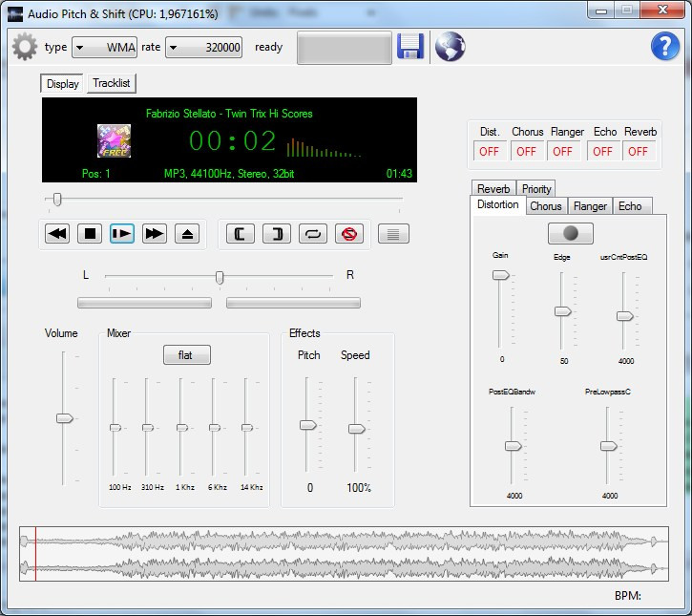Image resolution: width=692 pixels, height=616 pixels.
Task: Click the play/pause button
Action: (x=122, y=234)
